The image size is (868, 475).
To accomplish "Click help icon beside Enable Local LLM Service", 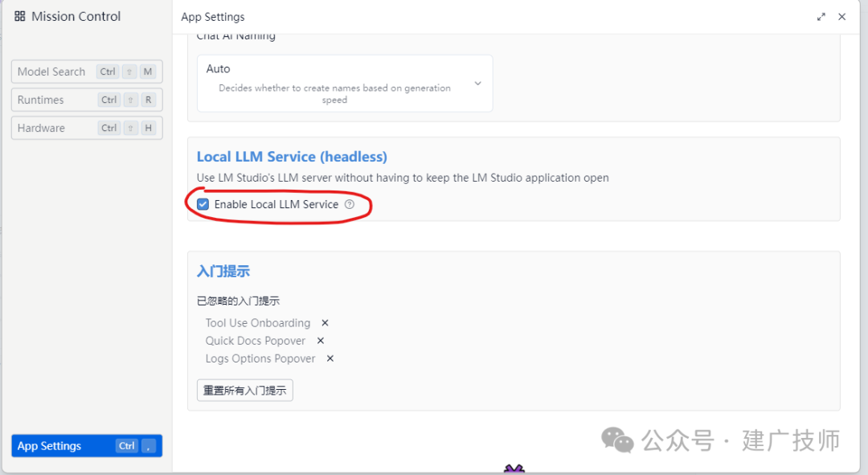I will click(x=350, y=204).
